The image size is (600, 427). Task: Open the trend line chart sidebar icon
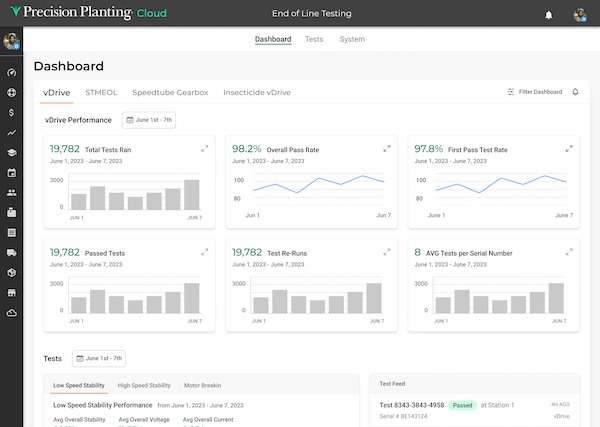(11, 133)
